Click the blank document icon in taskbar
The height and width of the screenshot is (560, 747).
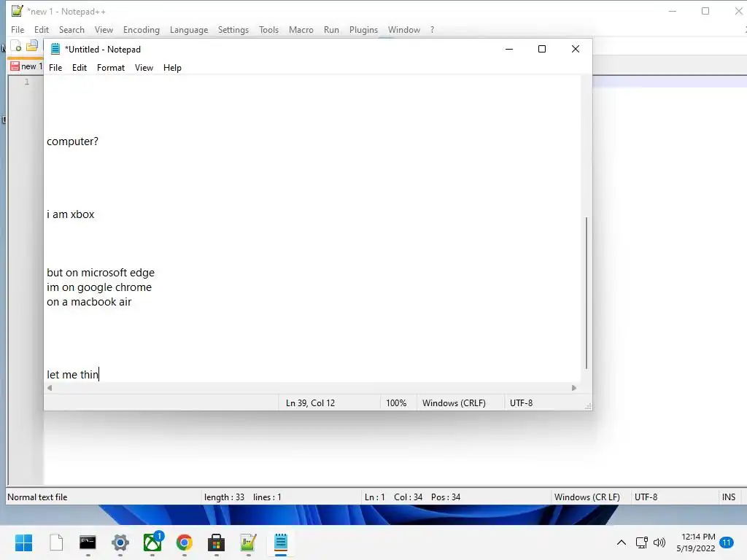pos(56,542)
